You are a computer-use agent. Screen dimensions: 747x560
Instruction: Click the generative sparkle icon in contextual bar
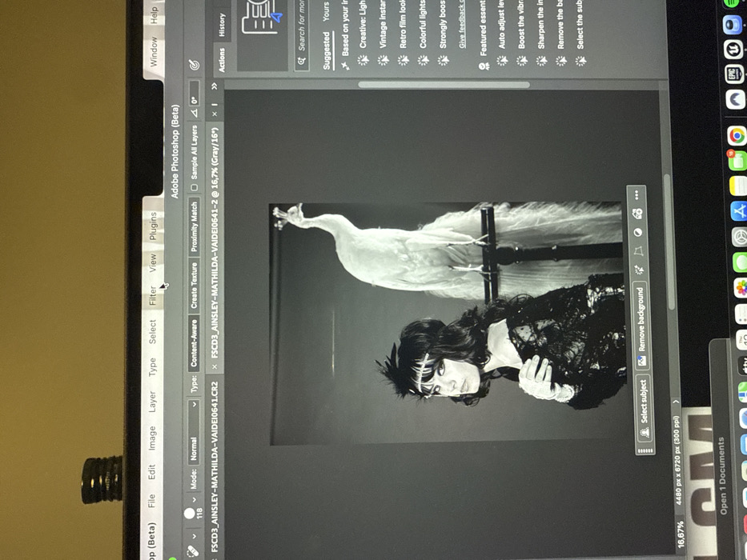(x=640, y=270)
